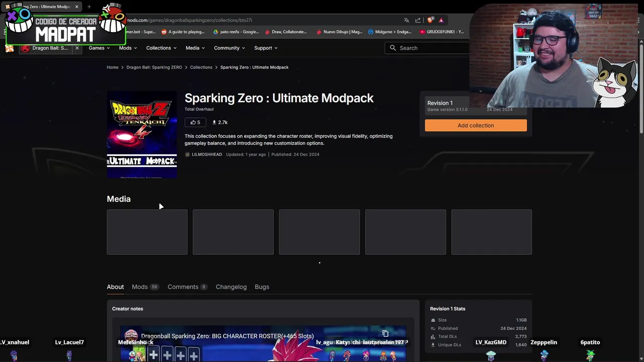Click 'Revision 1 Stats' heading
The width and height of the screenshot is (644, 362).
tap(448, 309)
